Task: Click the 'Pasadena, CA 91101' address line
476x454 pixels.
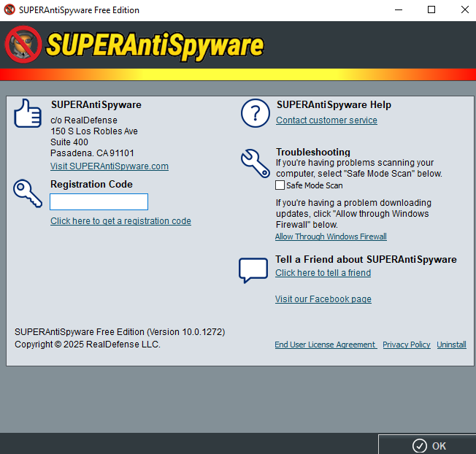Action: (92, 153)
